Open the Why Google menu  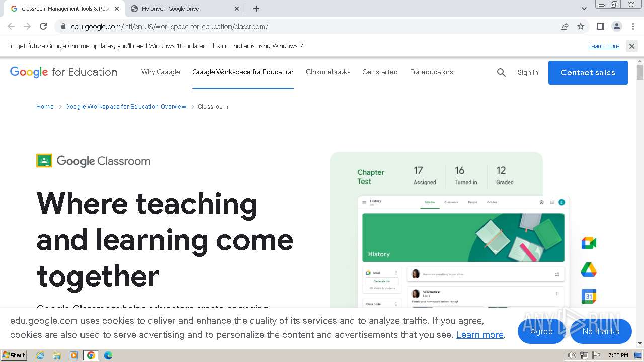tap(160, 72)
